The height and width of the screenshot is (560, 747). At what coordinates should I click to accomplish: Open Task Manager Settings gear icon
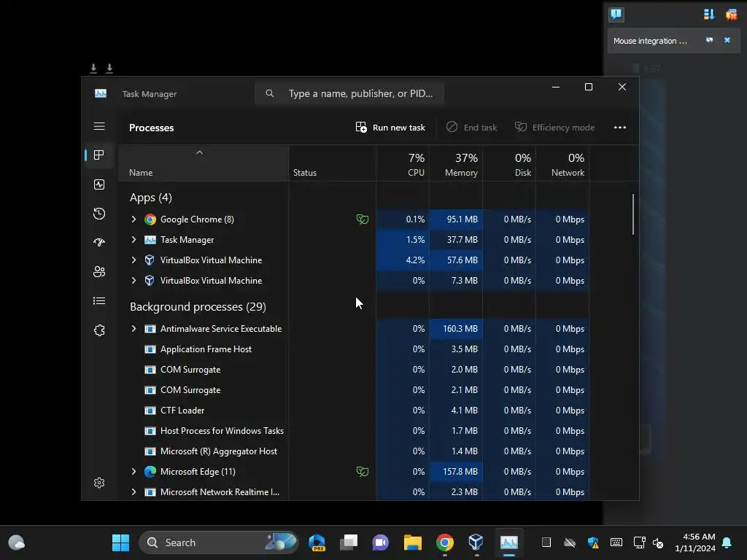(99, 483)
